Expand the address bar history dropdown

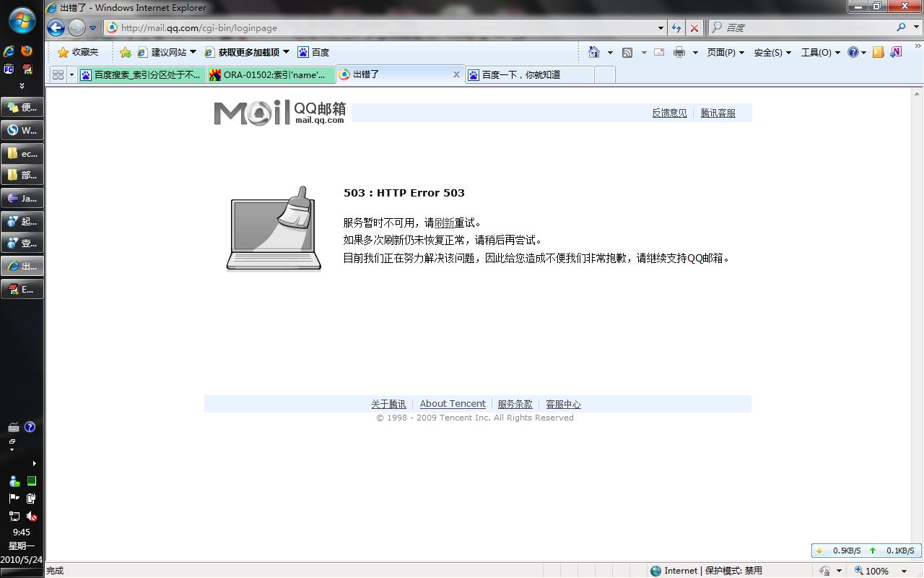coord(661,28)
